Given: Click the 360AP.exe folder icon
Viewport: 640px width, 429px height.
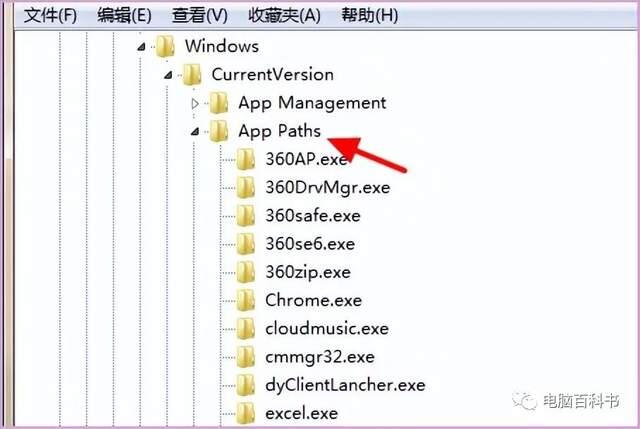Looking at the screenshot, I should (246, 159).
